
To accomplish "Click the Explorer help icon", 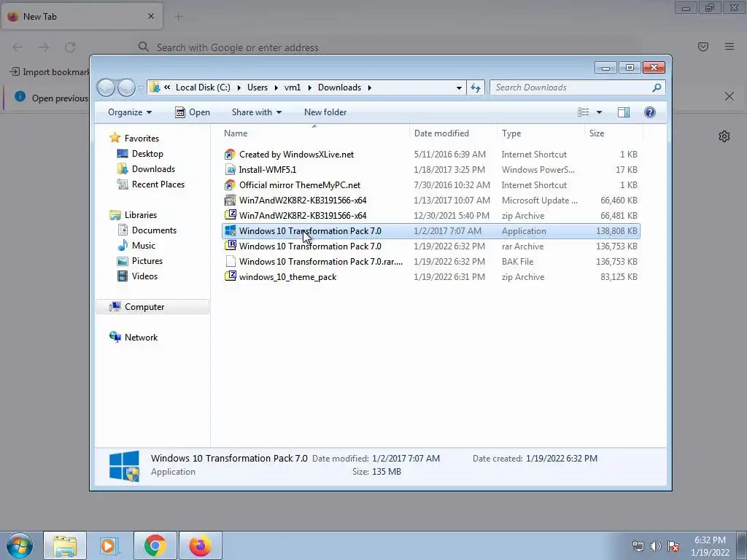I will (649, 112).
